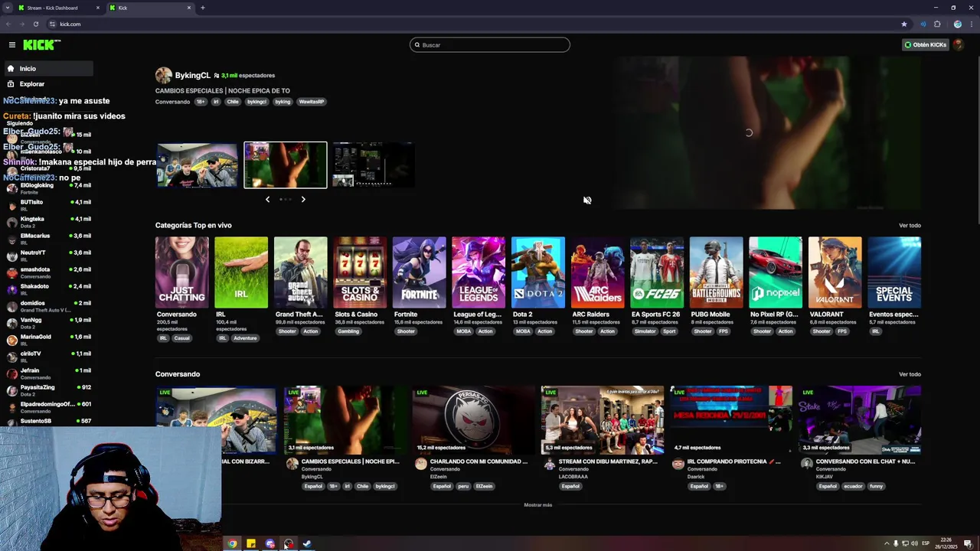Screen dimensions: 980x551
Task: Open the hamburger menu beside the KICK logo
Action: pyautogui.click(x=11, y=45)
